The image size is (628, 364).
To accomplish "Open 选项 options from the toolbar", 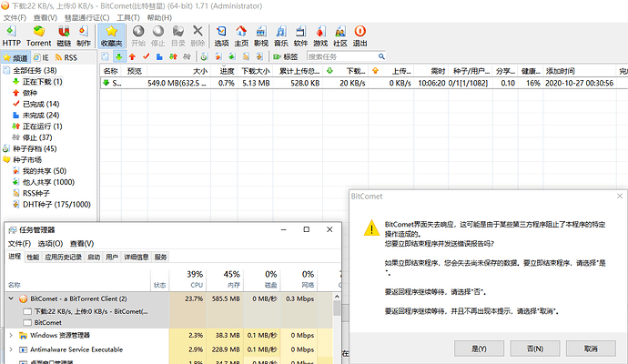I will click(x=221, y=36).
